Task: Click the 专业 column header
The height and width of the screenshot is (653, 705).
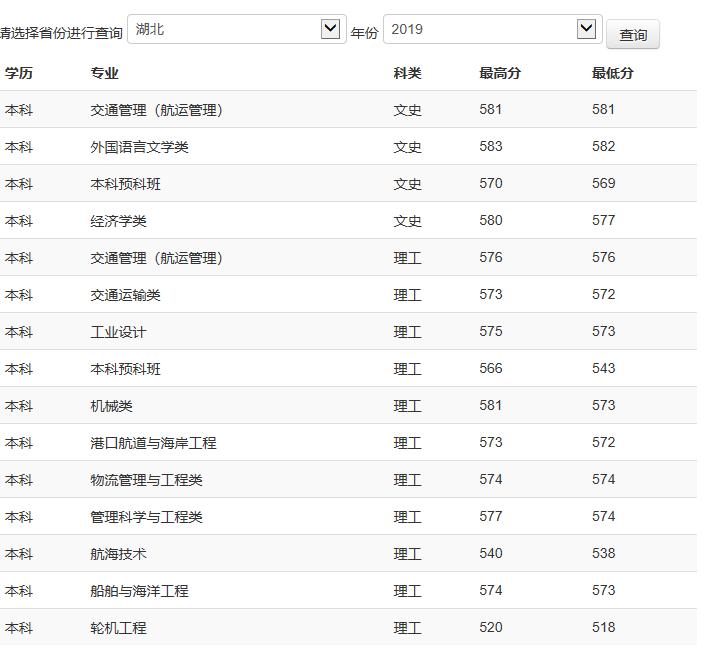Action: tap(105, 73)
